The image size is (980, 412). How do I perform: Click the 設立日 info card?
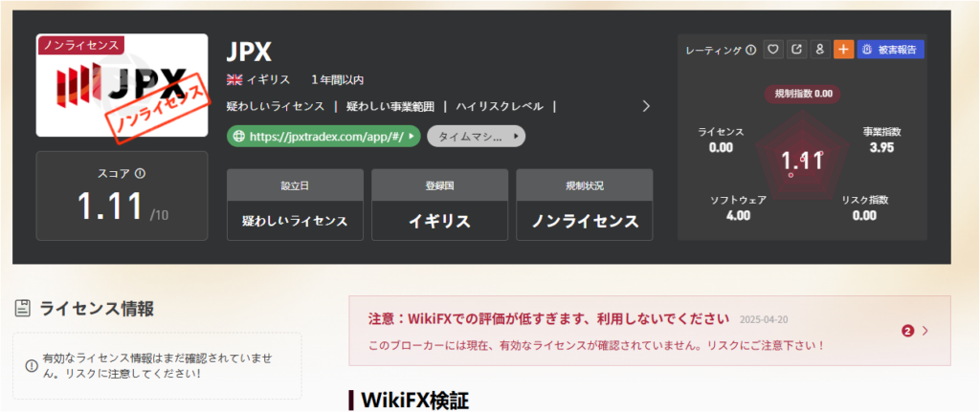click(295, 205)
